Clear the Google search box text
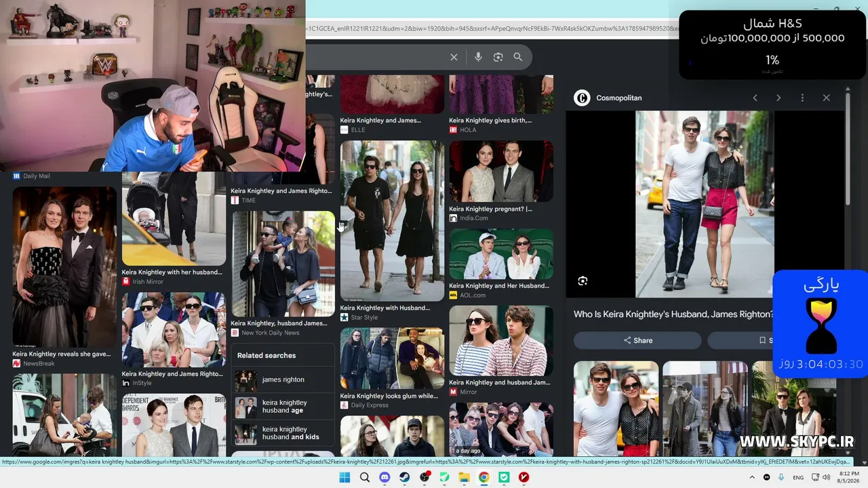This screenshot has width=868, height=488. 454,58
